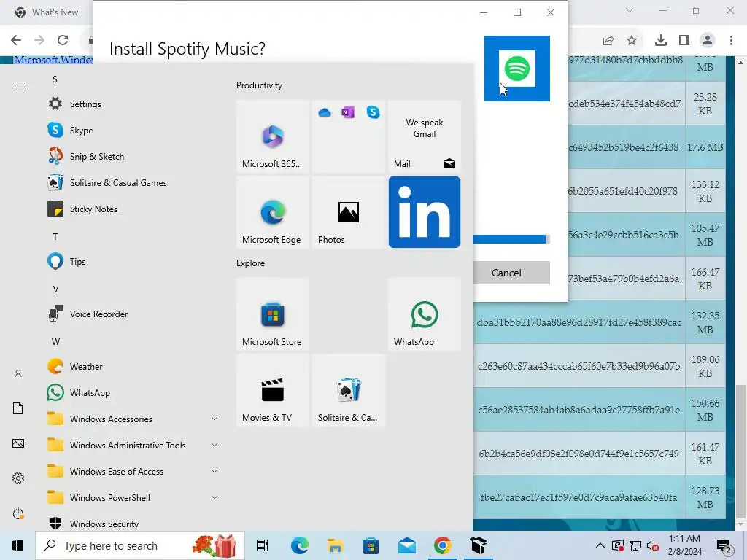Image resolution: width=747 pixels, height=560 pixels.
Task: Open Documents from the Start rail
Action: point(18,408)
